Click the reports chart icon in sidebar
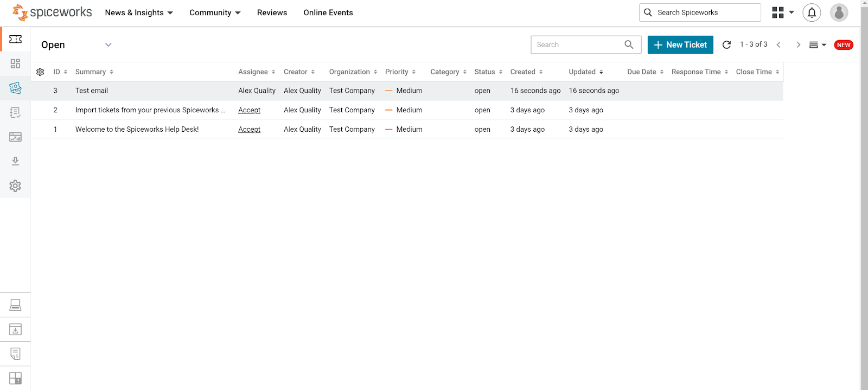The width and height of the screenshot is (868, 390). click(15, 137)
